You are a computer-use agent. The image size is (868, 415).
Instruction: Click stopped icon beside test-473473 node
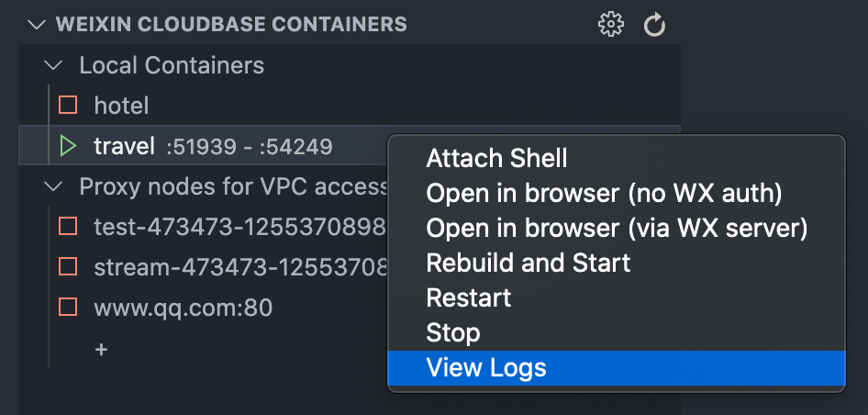68,227
